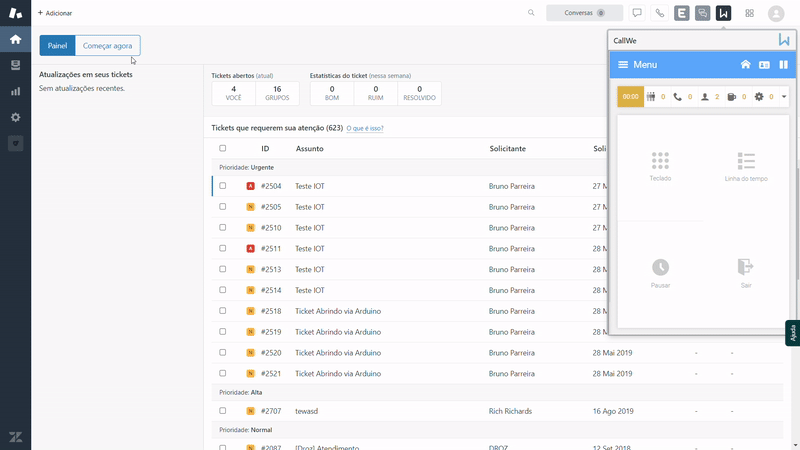Open the GRUPOS open tickets count

click(x=277, y=93)
